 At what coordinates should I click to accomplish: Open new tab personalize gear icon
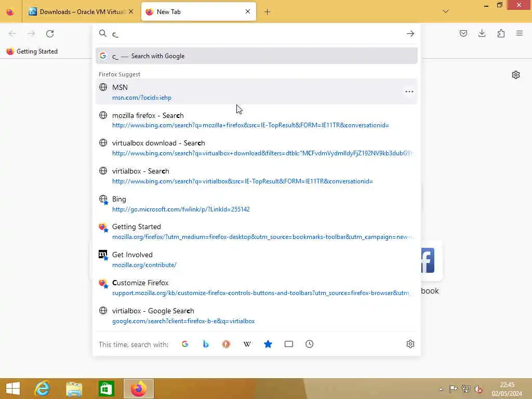516,75
